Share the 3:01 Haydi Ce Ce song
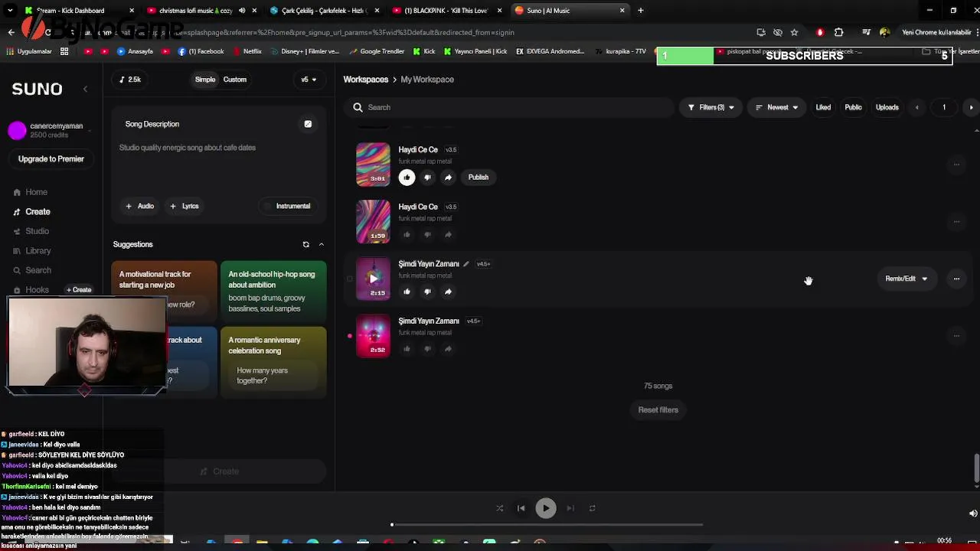Viewport: 980px width, 551px height. pyautogui.click(x=448, y=178)
